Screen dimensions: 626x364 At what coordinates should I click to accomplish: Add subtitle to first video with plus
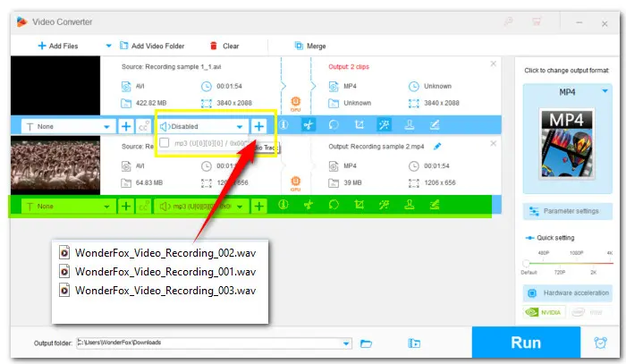pos(126,126)
